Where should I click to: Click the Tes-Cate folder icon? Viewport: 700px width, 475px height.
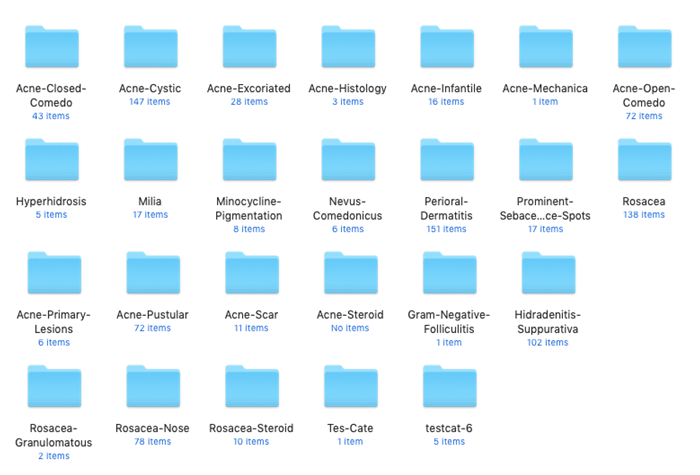pos(350,388)
